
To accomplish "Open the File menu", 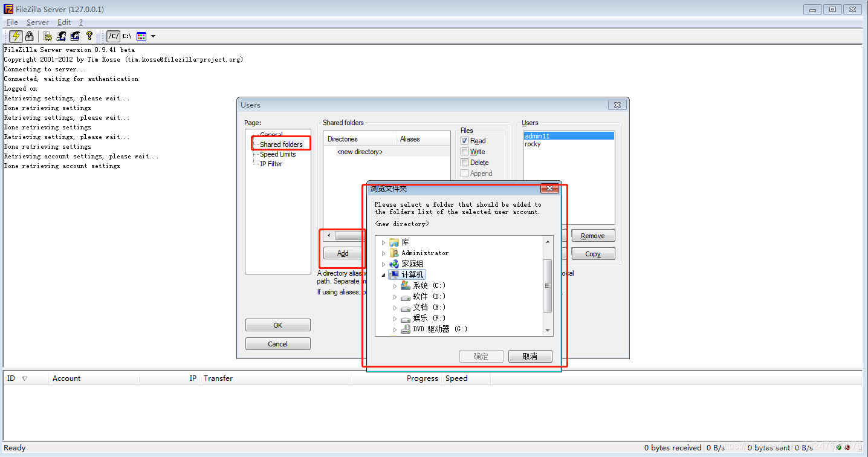I will click(12, 22).
